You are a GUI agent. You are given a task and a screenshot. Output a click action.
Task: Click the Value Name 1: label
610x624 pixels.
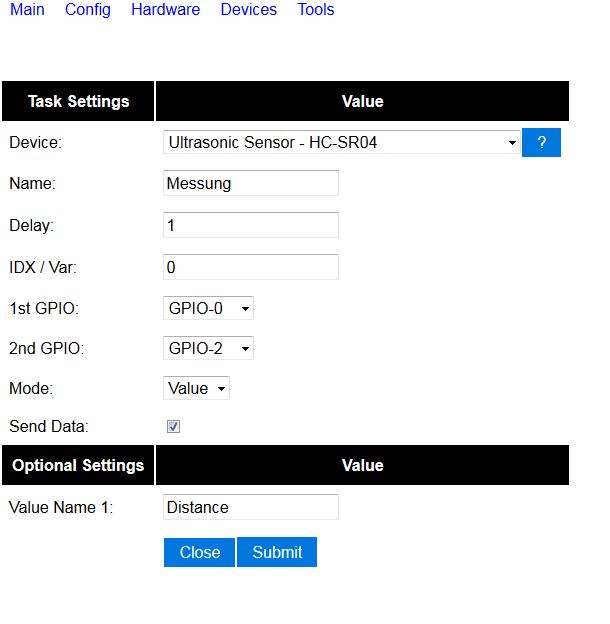coord(61,507)
